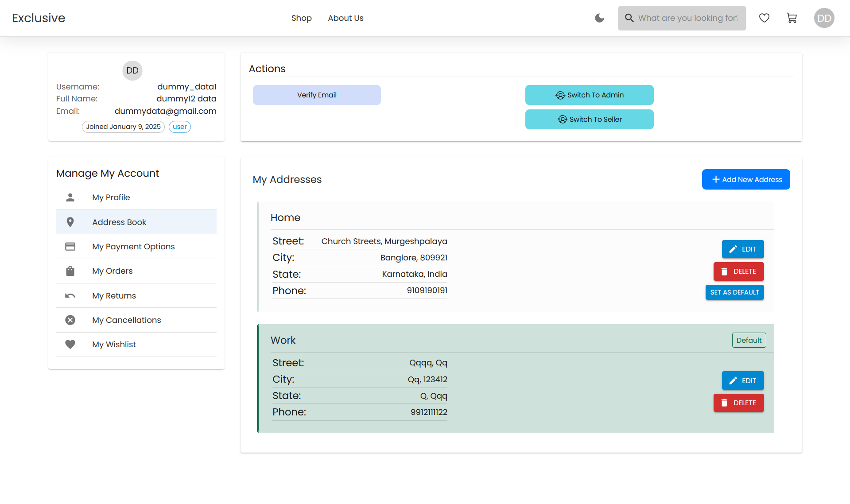Open My Cancellations in sidebar
The height and width of the screenshot is (504, 850).
pyautogui.click(x=126, y=320)
